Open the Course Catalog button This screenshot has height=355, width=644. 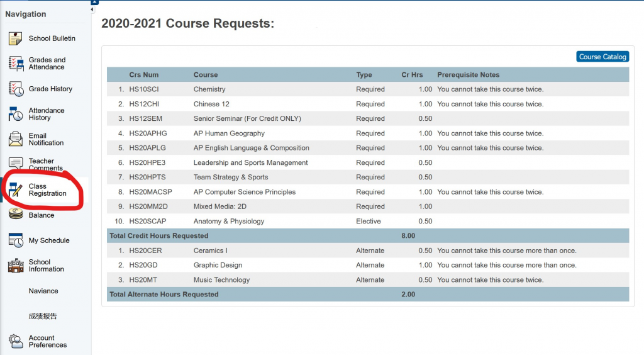coord(602,57)
